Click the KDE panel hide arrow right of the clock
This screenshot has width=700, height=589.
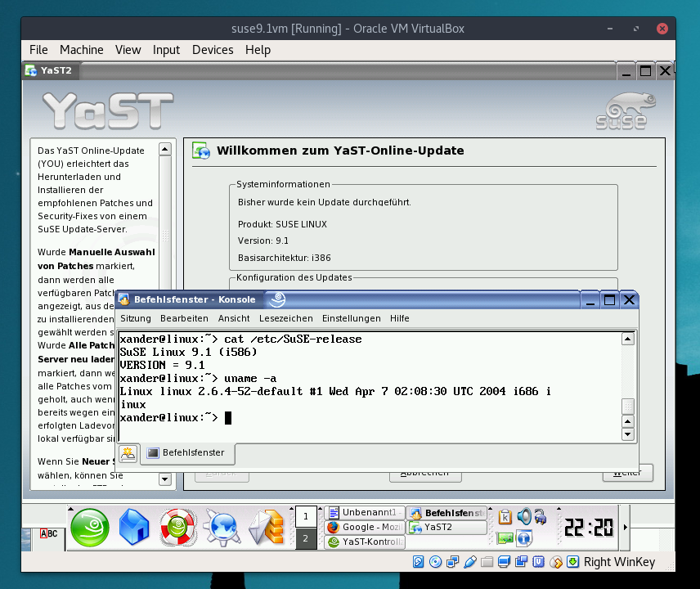626,528
